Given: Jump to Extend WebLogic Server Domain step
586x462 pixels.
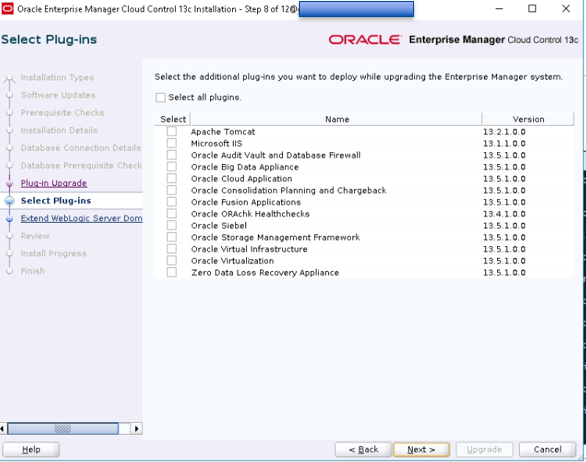Looking at the screenshot, I should click(81, 218).
